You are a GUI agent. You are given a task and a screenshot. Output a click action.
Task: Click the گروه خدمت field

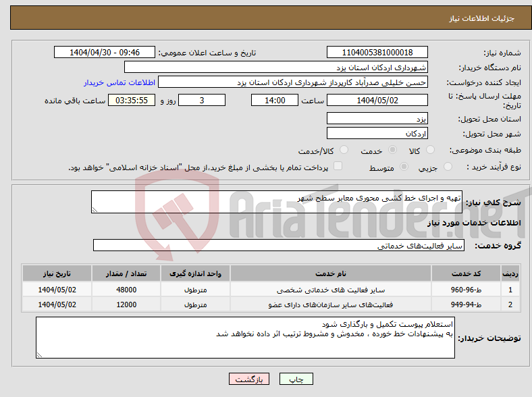point(279,245)
